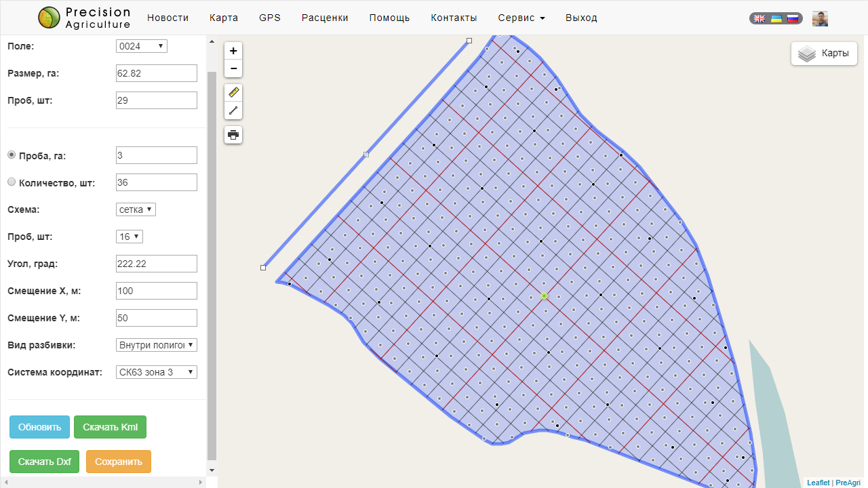Switch language via the Ukrainian flag
This screenshot has height=488, width=868.
click(776, 19)
